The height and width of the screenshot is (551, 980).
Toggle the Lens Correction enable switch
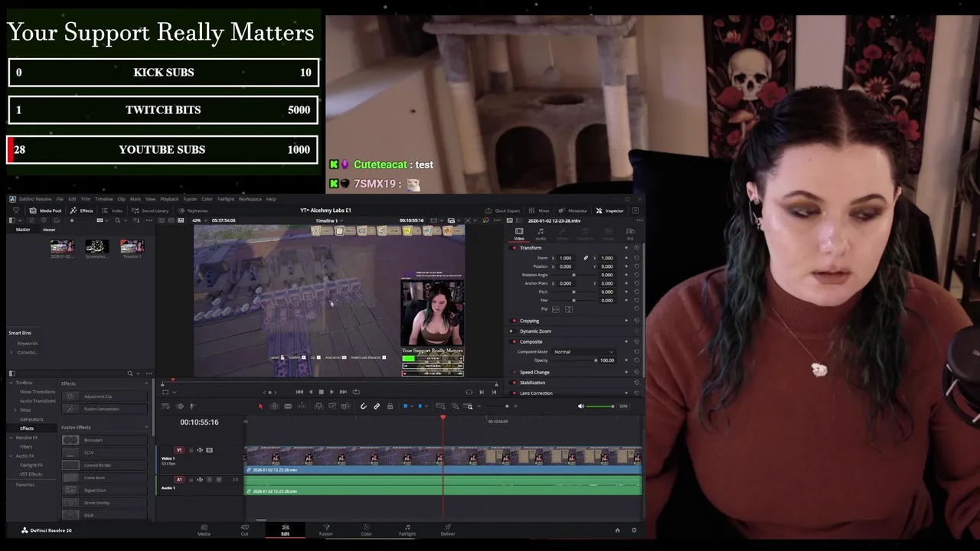point(514,393)
